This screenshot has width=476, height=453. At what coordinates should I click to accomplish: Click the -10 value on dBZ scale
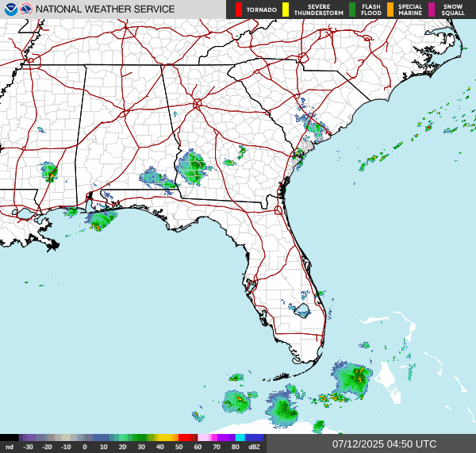click(x=66, y=447)
